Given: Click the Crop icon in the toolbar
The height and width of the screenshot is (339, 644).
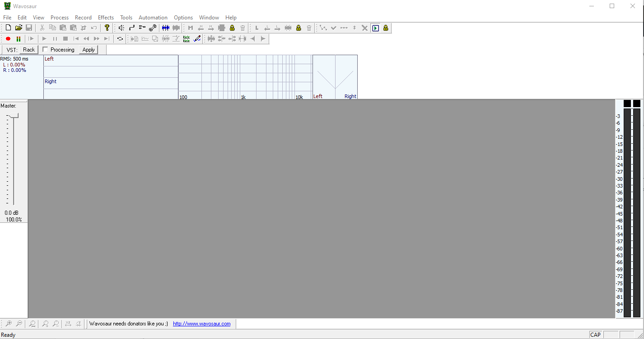Looking at the screenshot, I should tap(84, 28).
